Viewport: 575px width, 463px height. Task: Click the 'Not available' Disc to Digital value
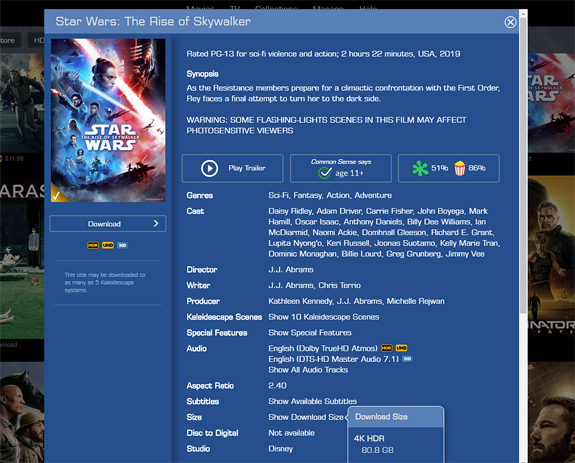pos(292,433)
